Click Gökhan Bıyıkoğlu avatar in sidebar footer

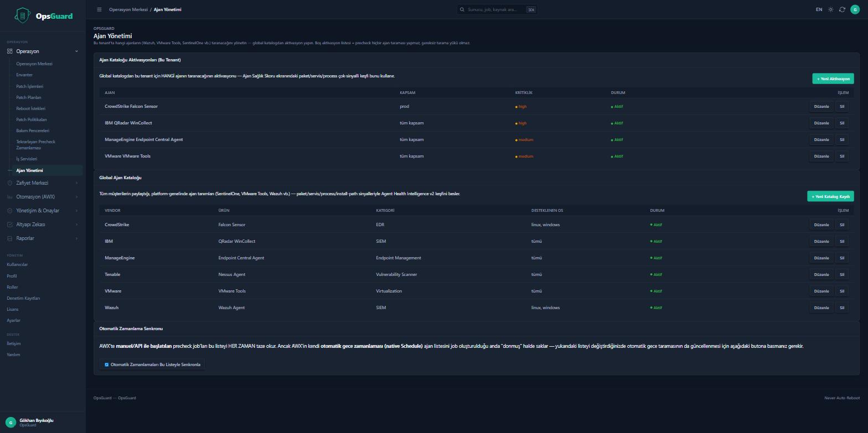pos(10,422)
